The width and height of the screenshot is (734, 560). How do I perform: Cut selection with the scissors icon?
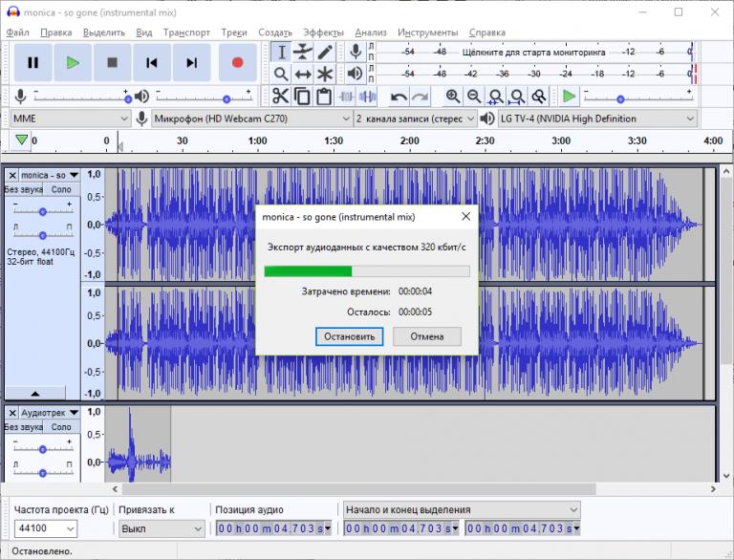pyautogui.click(x=280, y=97)
